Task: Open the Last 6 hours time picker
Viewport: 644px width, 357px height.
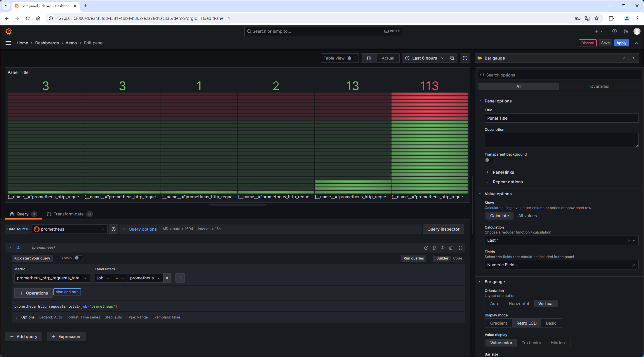Action: point(424,58)
